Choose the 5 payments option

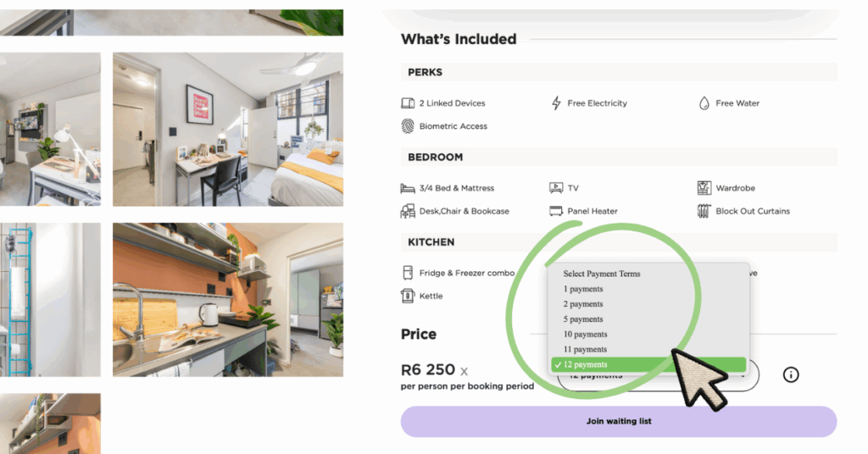pos(583,319)
